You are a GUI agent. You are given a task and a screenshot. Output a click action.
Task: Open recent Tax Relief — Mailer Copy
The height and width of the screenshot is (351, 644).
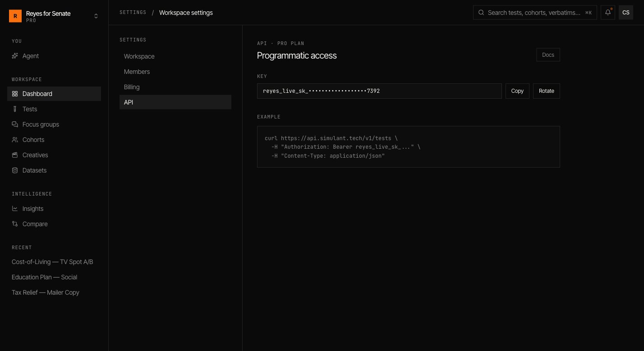[x=54, y=292]
